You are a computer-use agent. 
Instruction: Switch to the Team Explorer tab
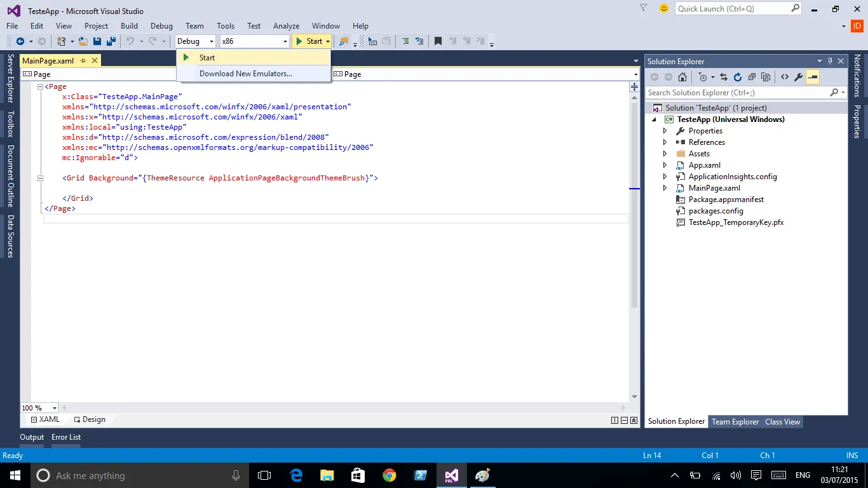pos(735,422)
